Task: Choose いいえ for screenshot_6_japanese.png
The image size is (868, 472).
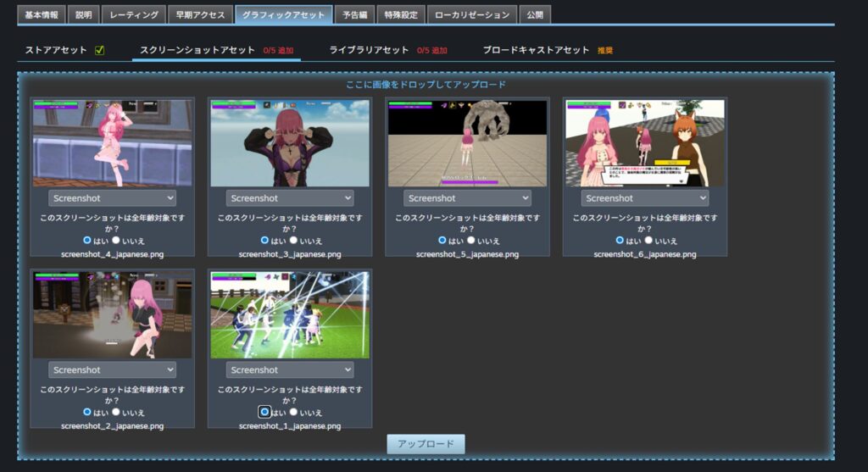Action: [648, 240]
